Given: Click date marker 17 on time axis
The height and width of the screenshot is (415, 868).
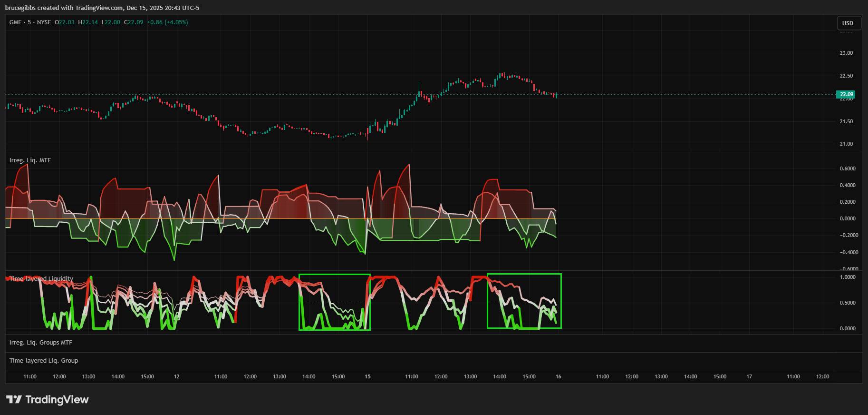Looking at the screenshot, I should click(x=749, y=376).
